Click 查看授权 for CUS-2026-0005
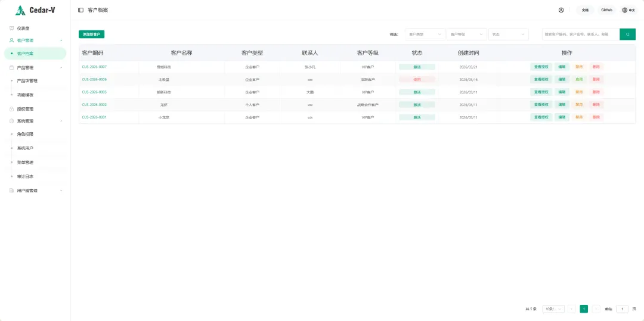This screenshot has height=321, width=644. point(541,92)
